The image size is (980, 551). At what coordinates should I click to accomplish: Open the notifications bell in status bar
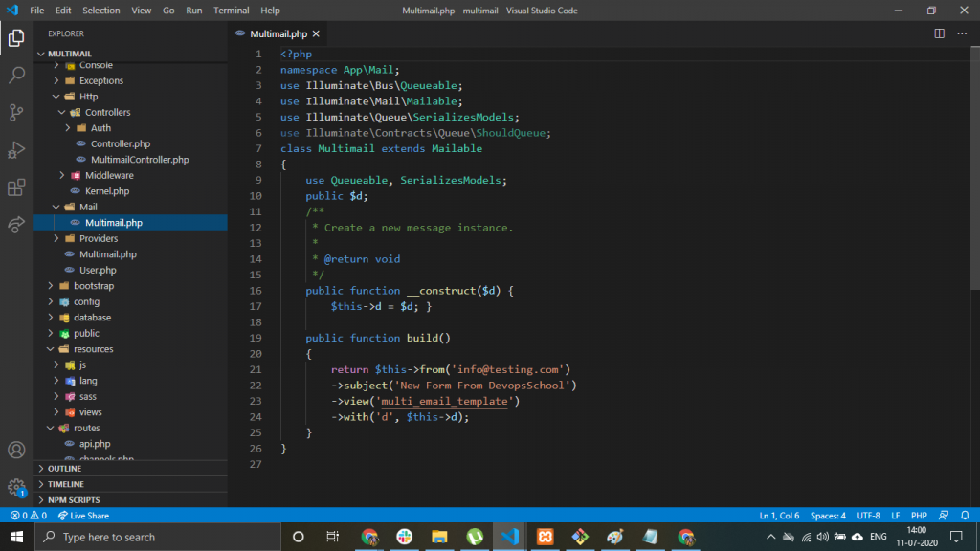(x=965, y=516)
